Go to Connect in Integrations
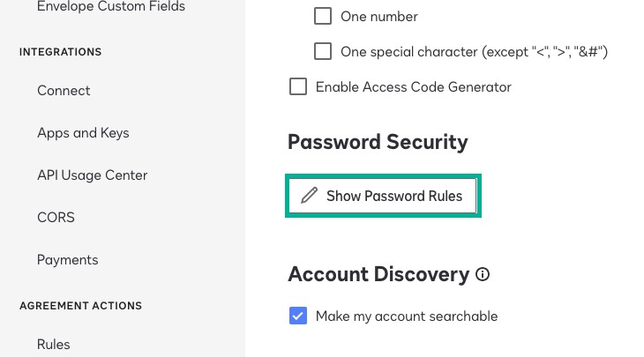This screenshot has width=644, height=357. 64,91
